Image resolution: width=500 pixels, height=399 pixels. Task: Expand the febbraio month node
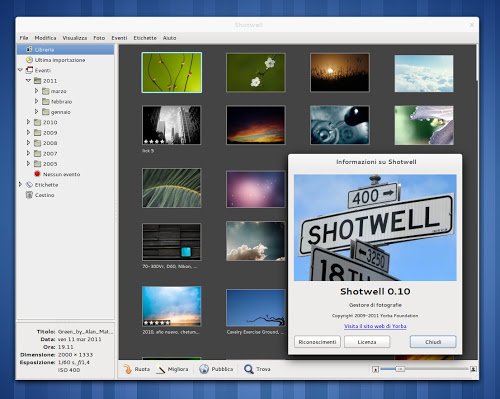coord(36,101)
